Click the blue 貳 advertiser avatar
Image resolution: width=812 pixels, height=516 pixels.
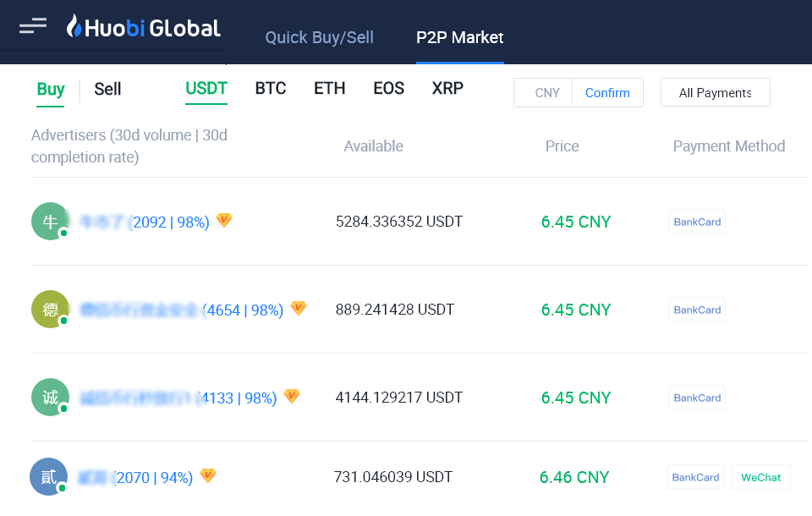[x=48, y=477]
